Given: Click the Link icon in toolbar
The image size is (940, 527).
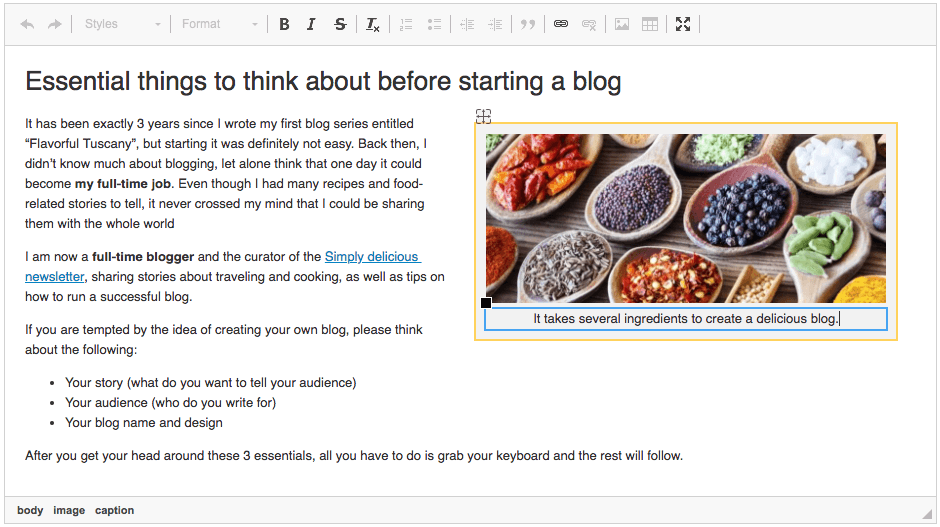Looking at the screenshot, I should pos(561,24).
